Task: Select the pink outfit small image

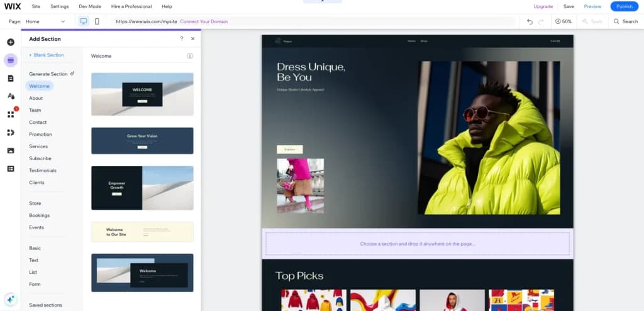Action: coord(300,186)
